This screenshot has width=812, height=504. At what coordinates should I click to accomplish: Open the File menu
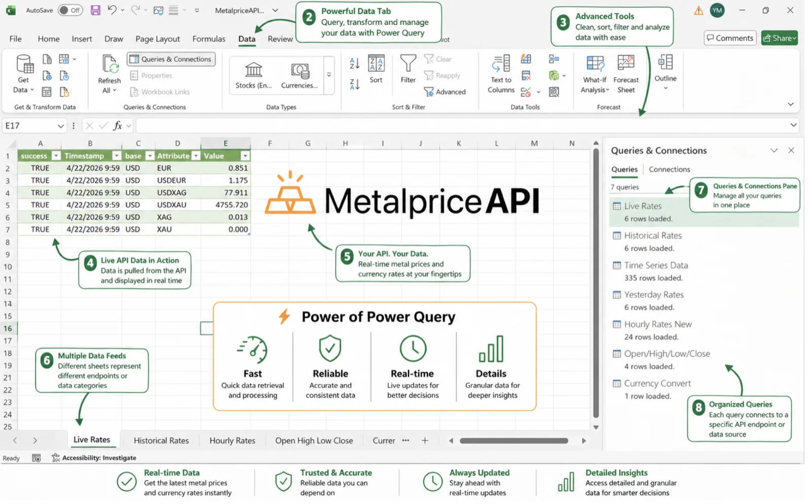[x=16, y=39]
